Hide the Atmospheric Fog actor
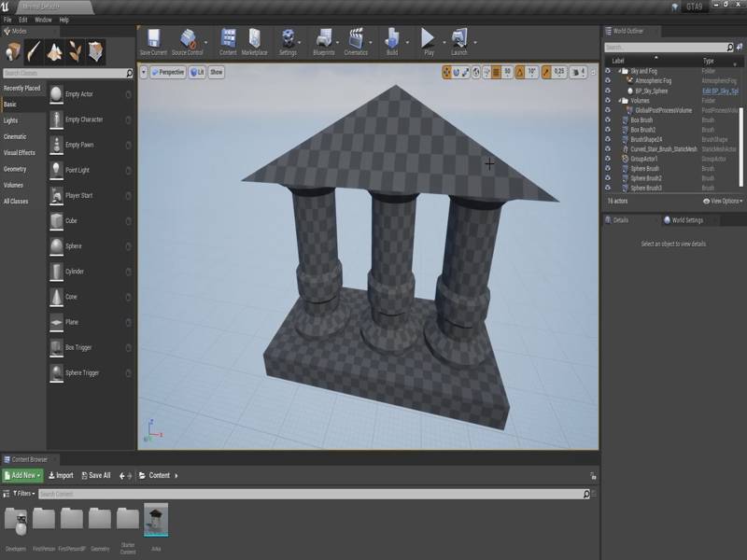This screenshot has width=747, height=560. click(608, 81)
